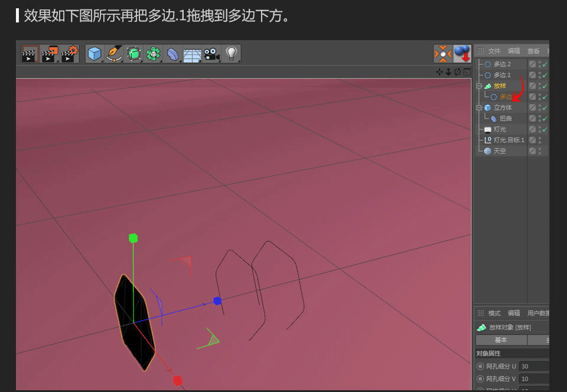The image size is (567, 392).
Task: Open the 文件 menu in object manager
Action: tap(493, 51)
